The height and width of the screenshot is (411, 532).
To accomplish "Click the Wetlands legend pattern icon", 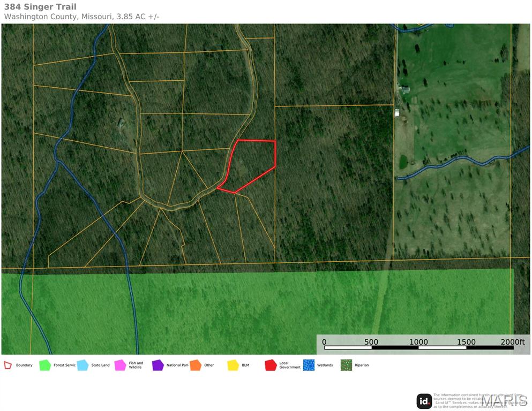I will coord(309,365).
